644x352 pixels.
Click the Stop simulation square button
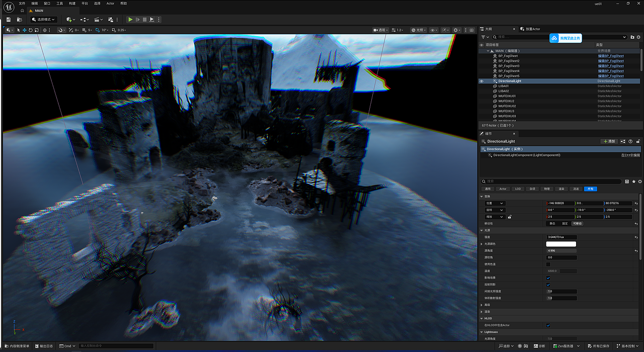[144, 20]
